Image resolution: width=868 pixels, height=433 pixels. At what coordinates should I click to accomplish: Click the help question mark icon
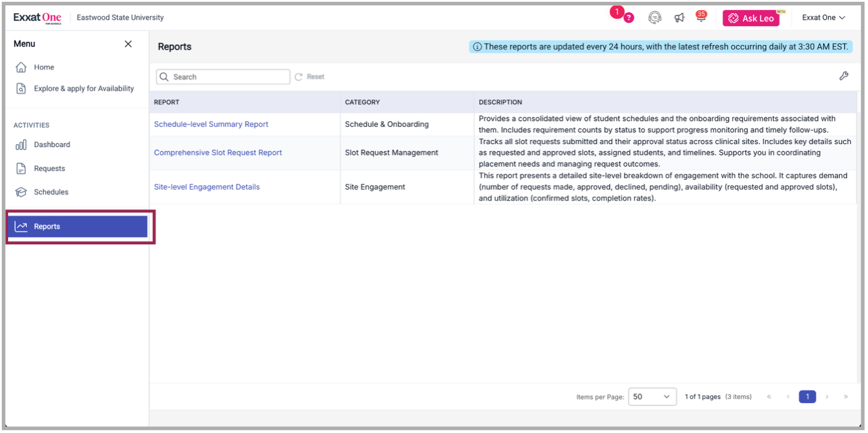pos(628,18)
